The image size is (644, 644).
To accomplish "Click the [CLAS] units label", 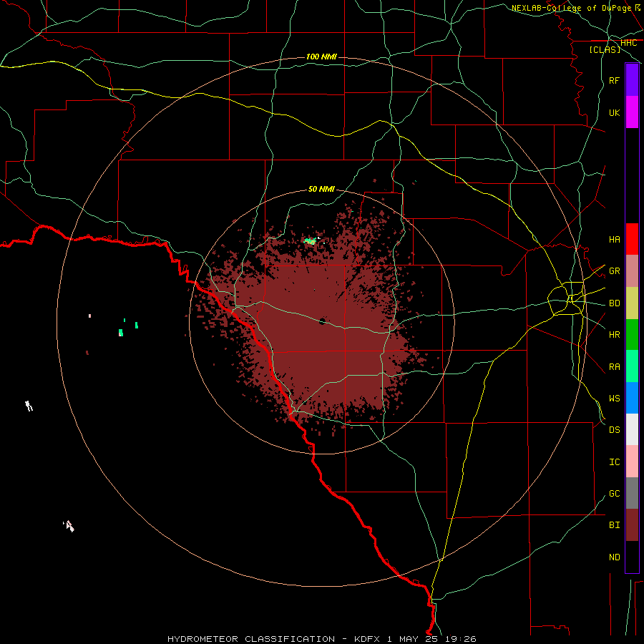I will 605,49.
